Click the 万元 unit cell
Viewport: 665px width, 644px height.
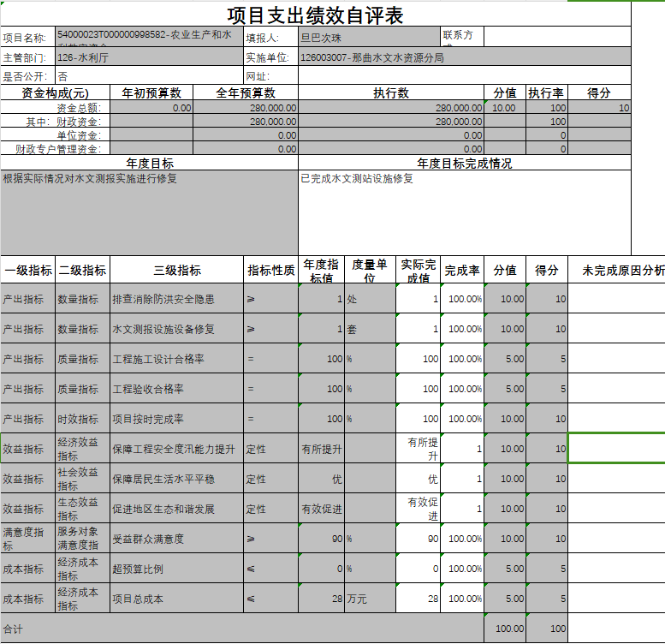370,599
